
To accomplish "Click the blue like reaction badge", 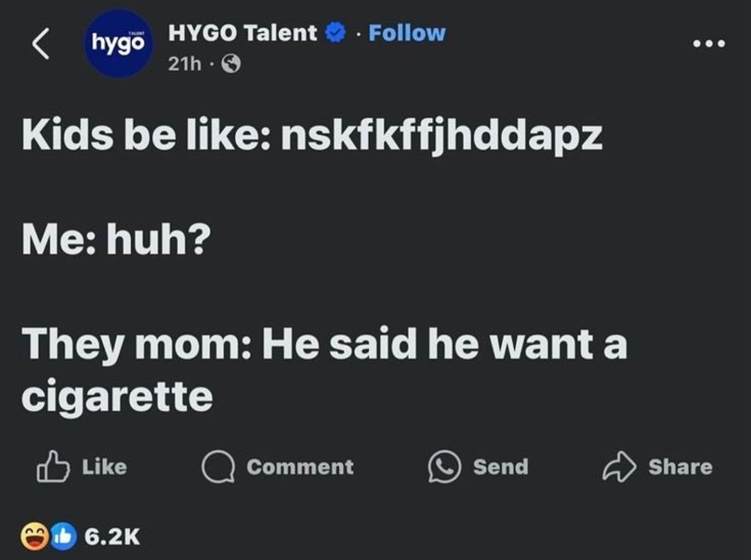I will pos(63,536).
